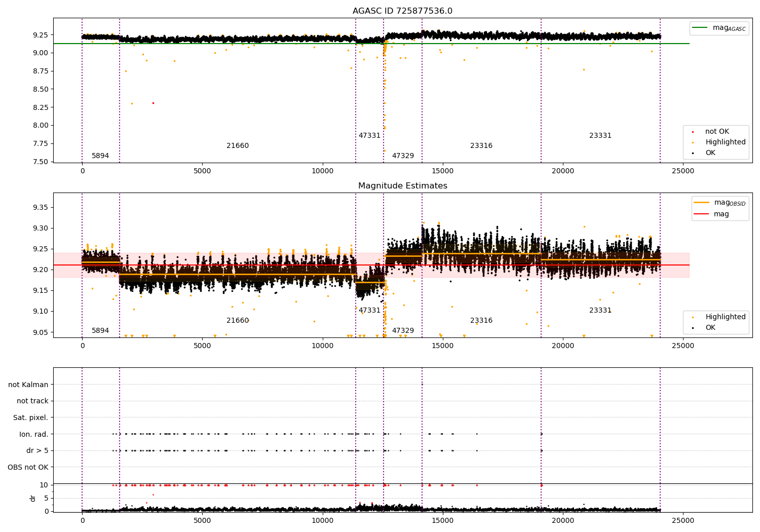Click the 'Sat. pixel.' row label
Viewport: 760px width, 532px height.
click(x=31, y=418)
